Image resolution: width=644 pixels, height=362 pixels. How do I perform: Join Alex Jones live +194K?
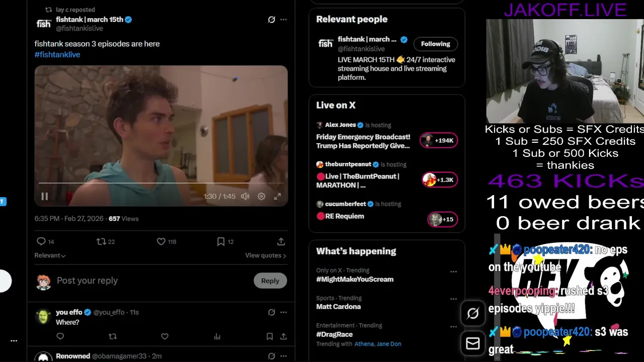(439, 140)
